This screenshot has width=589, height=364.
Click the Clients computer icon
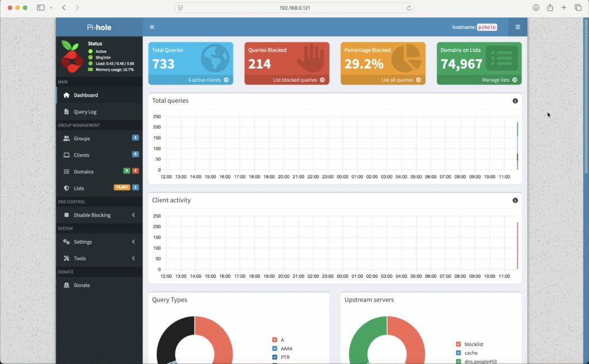pyautogui.click(x=67, y=155)
